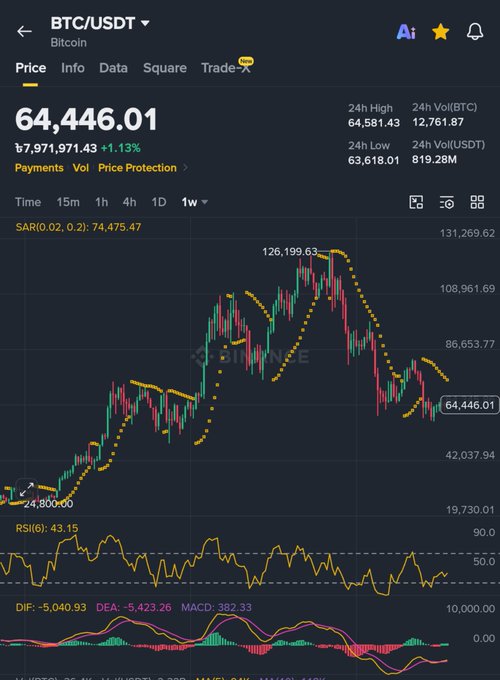Select the Time chart interval
Screen dimensions: 500x680
coord(28,202)
